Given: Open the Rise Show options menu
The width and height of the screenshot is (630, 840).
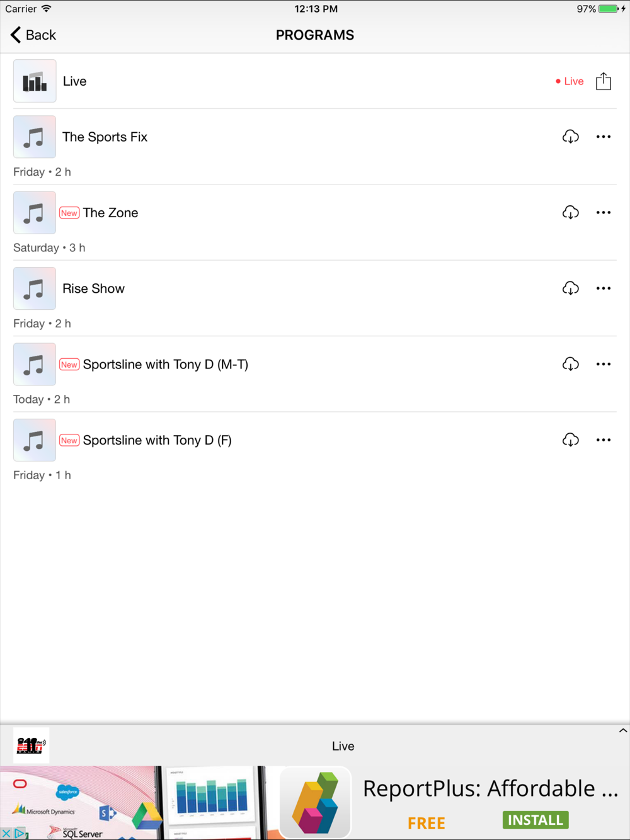Looking at the screenshot, I should coord(604,288).
